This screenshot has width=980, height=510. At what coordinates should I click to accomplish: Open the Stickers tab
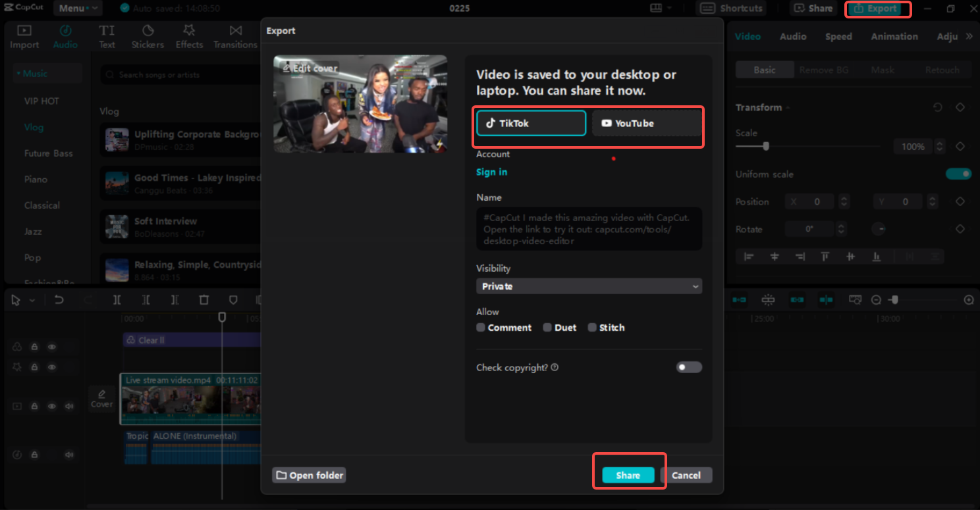click(x=148, y=37)
